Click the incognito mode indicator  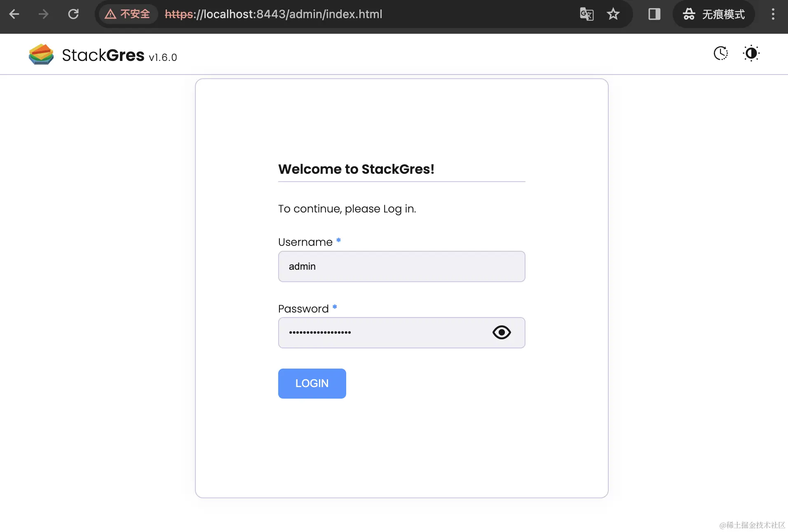click(x=714, y=14)
